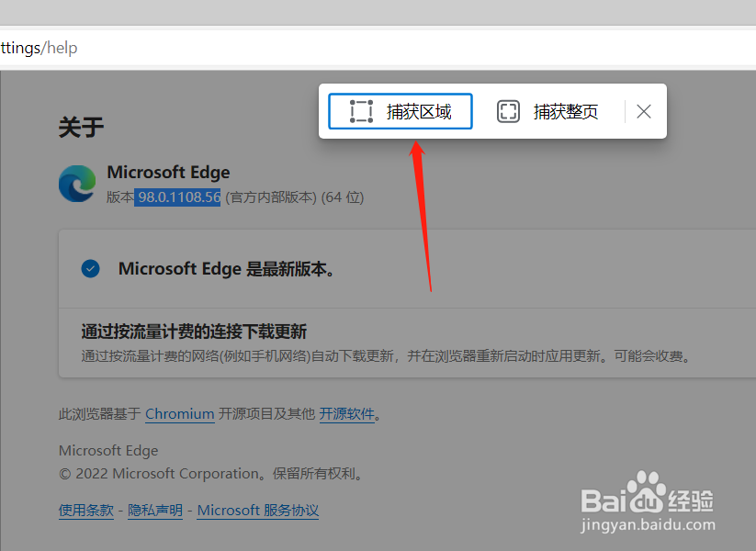Image resolution: width=756 pixels, height=551 pixels.
Task: Click the Microsoft Edge product name next to logo
Action: coord(168,172)
